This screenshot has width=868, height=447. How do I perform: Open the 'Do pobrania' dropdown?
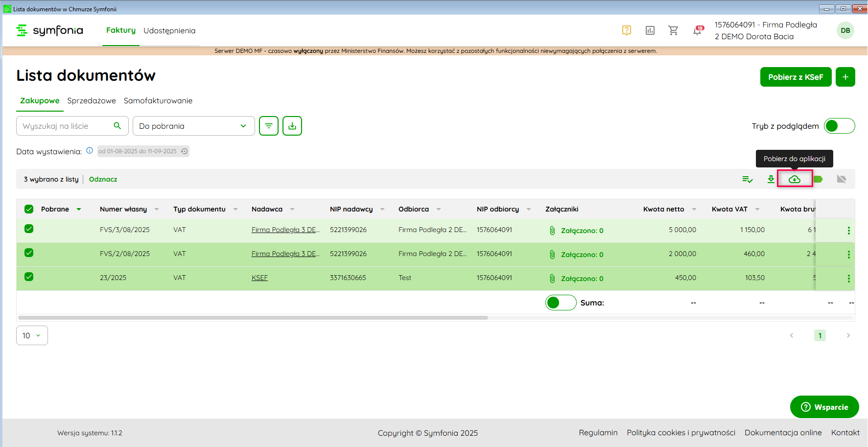pos(193,126)
